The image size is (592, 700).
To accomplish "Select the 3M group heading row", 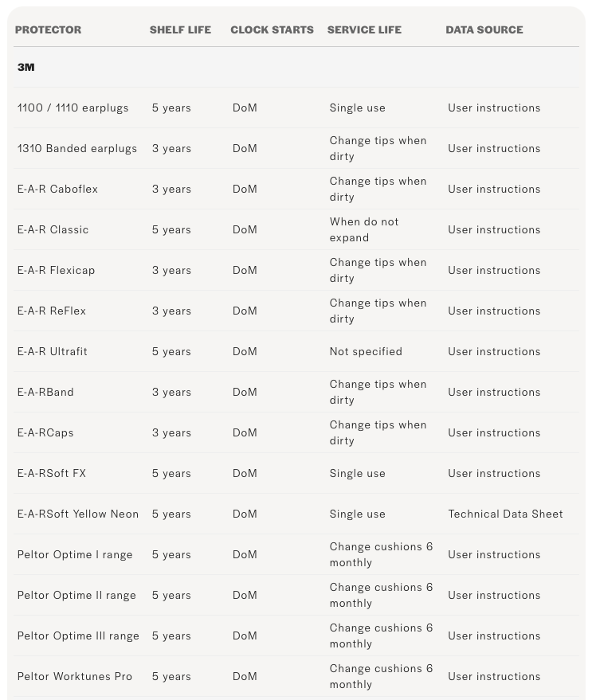I will (x=296, y=67).
